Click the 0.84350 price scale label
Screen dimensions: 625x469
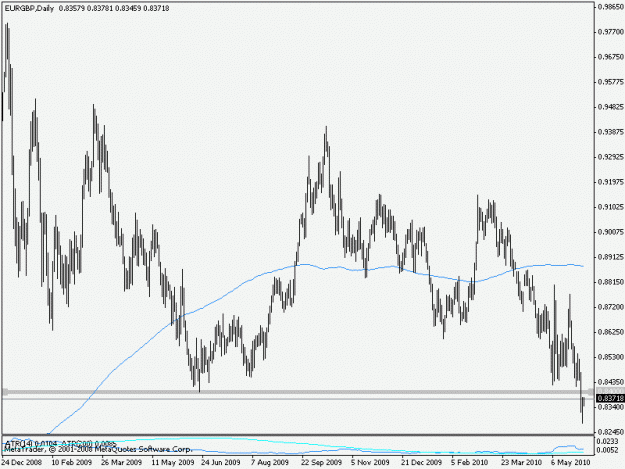click(x=611, y=382)
